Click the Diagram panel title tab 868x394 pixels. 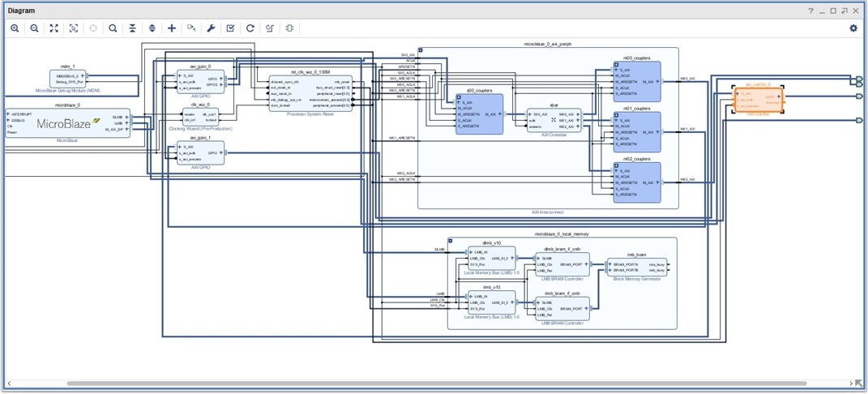[21, 11]
